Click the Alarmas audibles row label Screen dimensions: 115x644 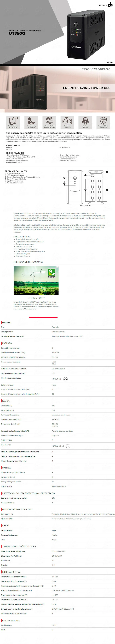(7, 519)
